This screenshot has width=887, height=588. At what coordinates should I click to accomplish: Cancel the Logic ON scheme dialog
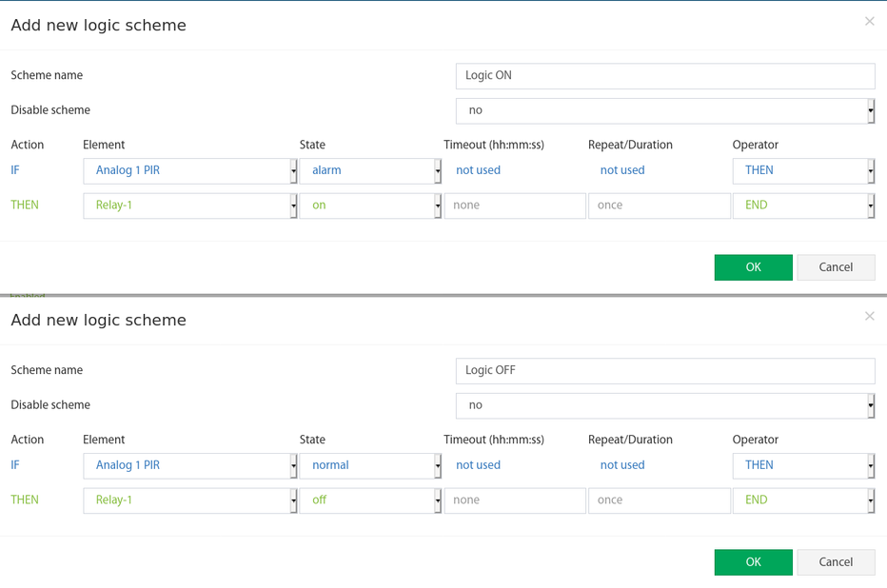837,267
